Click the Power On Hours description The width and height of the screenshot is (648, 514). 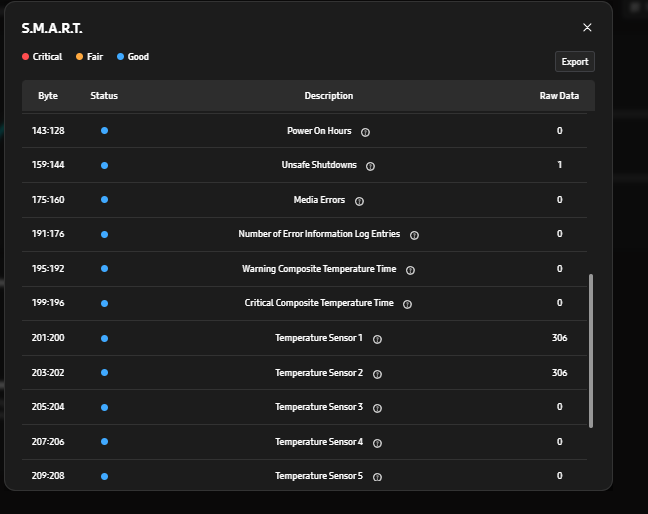[319, 131]
